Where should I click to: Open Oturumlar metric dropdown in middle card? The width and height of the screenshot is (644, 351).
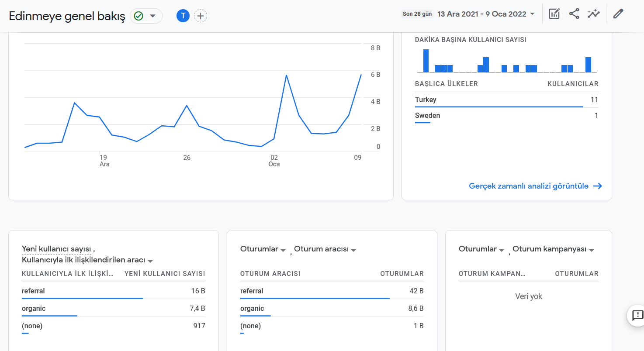[x=283, y=250]
